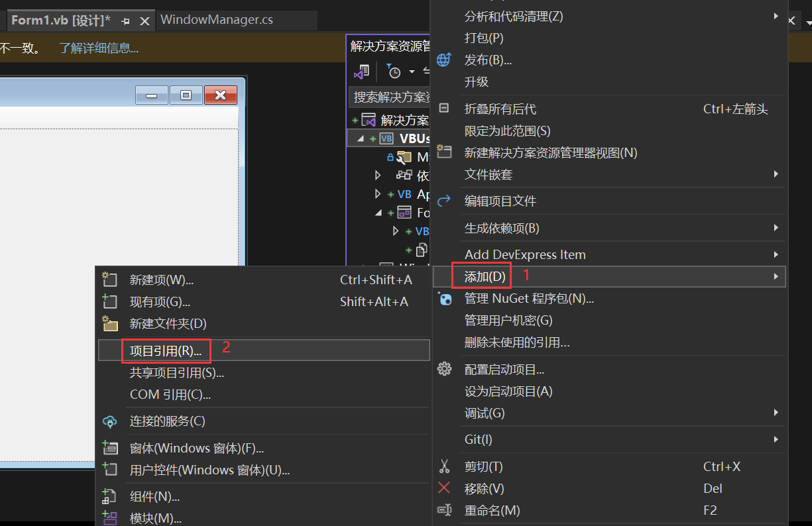Click the scissors icon for 剪切(T)
The width and height of the screenshot is (812, 526).
(444, 466)
